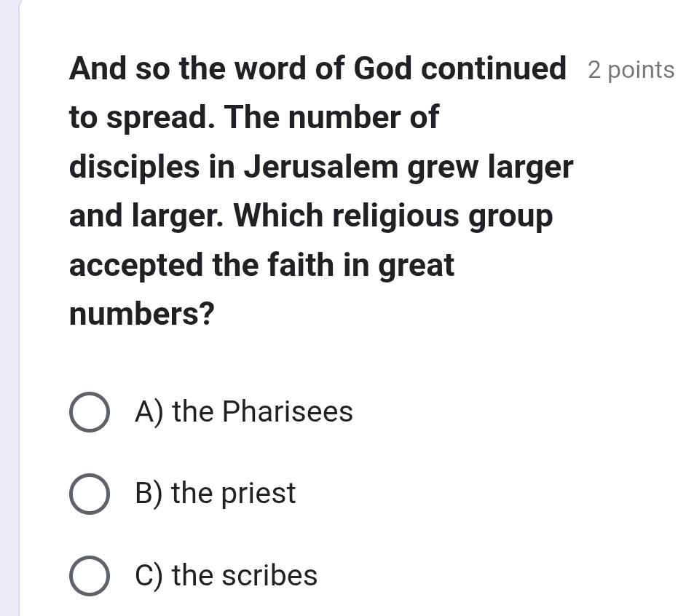This screenshot has height=616, width=686.
Task: Click the label text 'A) the Pharisees'
Action: [x=243, y=411]
